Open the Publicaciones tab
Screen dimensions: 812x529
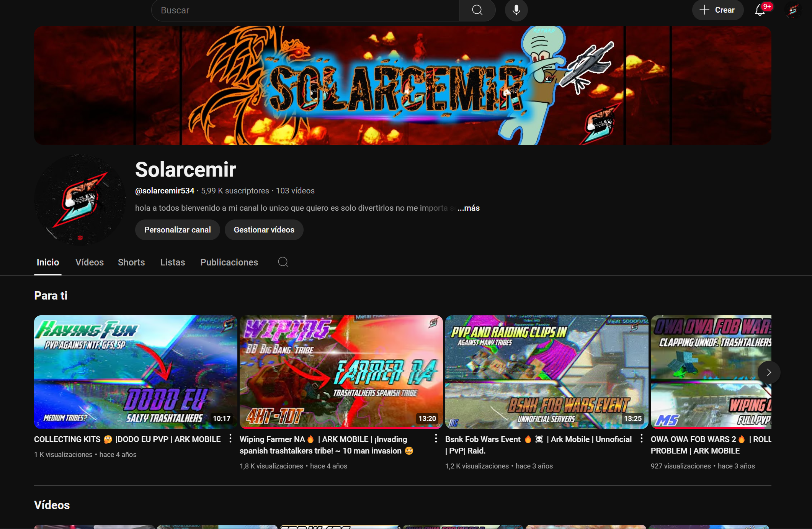pyautogui.click(x=229, y=262)
